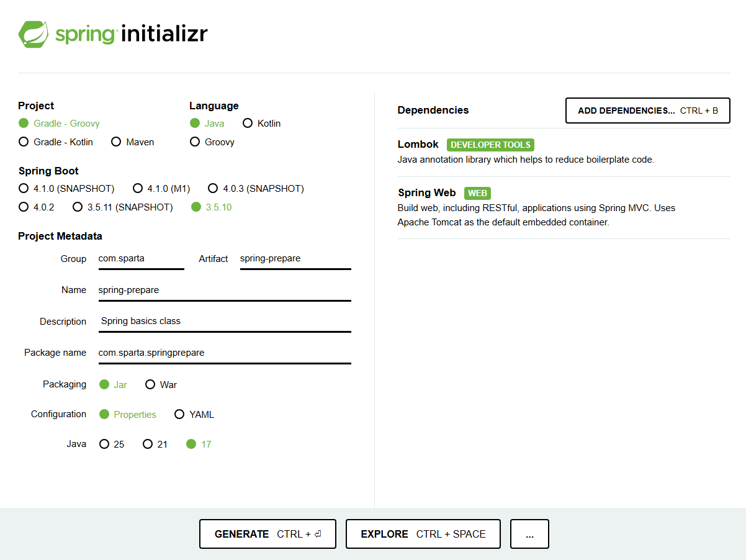Select Properties configuration format

pyautogui.click(x=128, y=414)
